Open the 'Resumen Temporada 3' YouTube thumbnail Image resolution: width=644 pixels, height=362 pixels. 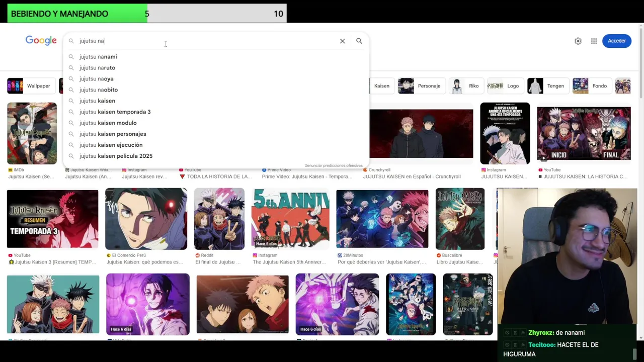(53, 219)
